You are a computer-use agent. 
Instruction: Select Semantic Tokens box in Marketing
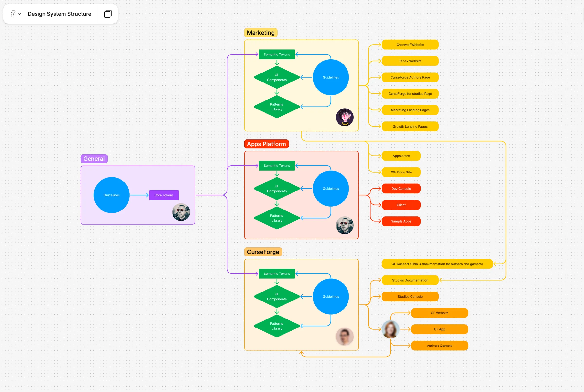click(277, 55)
